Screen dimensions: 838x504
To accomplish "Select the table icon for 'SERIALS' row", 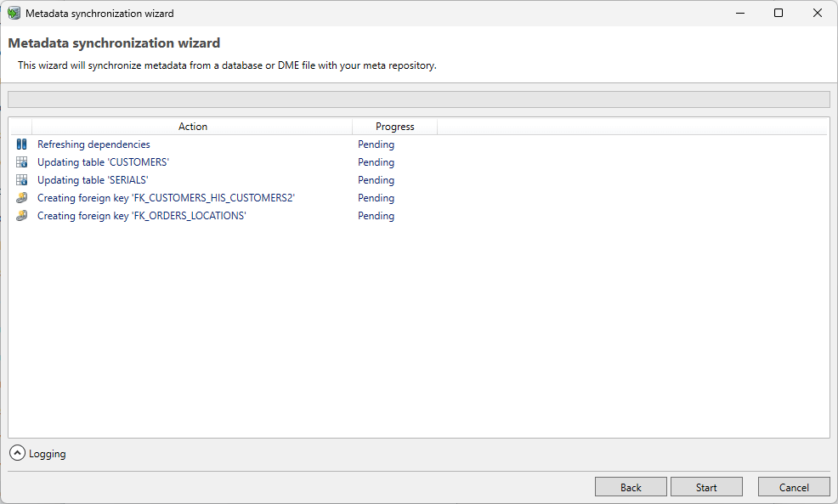I will click(x=21, y=179).
